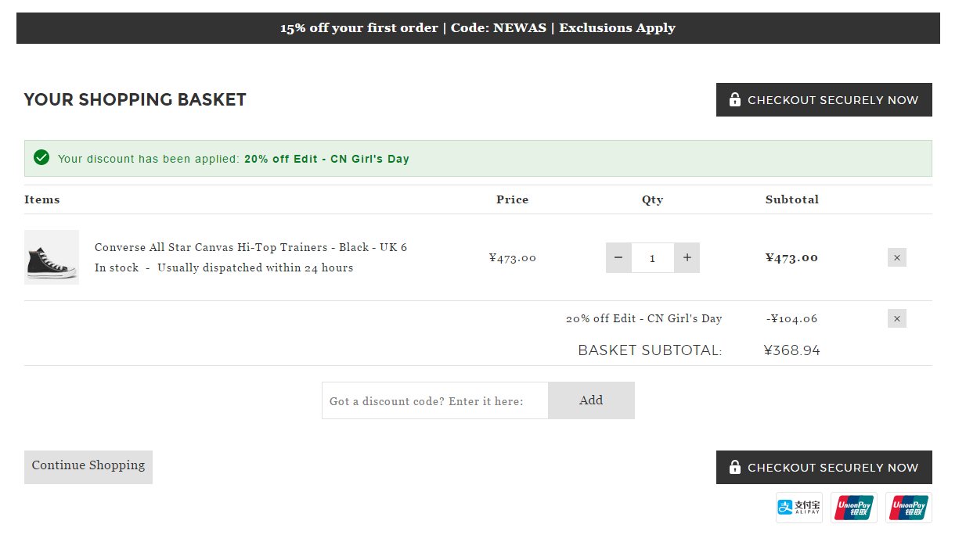
Task: Click the basket subtotal amount ¥368.94
Action: (791, 350)
